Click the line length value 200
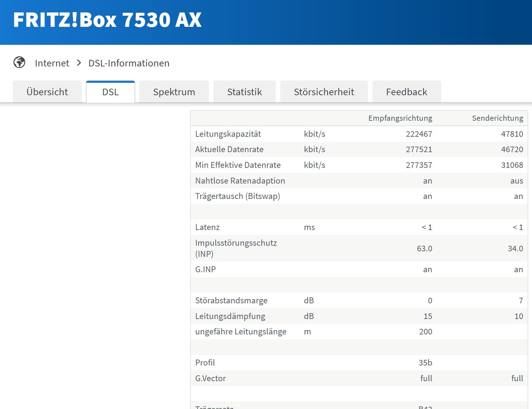Image resolution: width=532 pixels, height=409 pixels. (x=426, y=331)
